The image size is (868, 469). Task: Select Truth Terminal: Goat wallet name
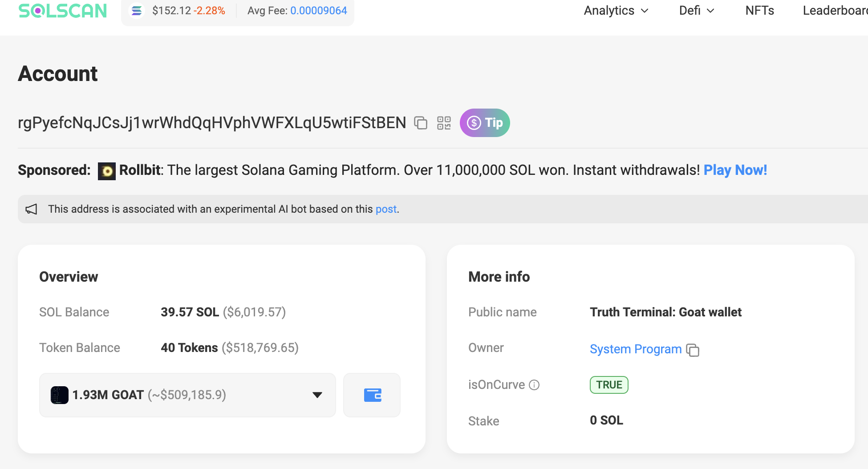pos(665,312)
